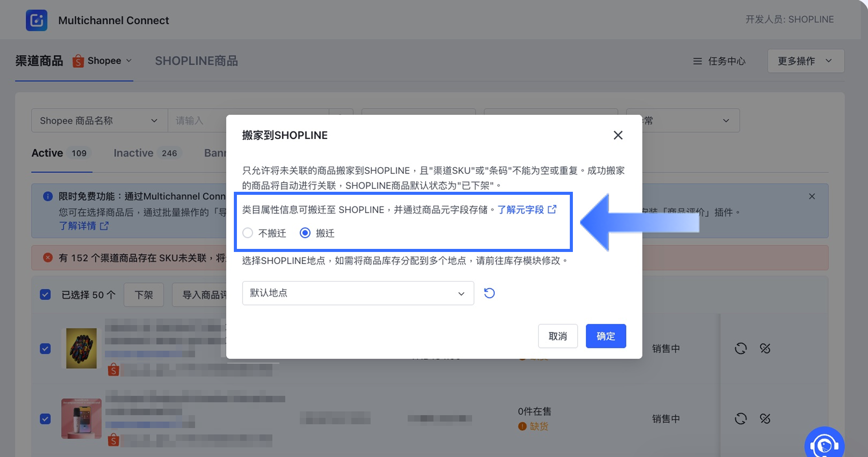Refresh the SHOPLINE location list

489,293
